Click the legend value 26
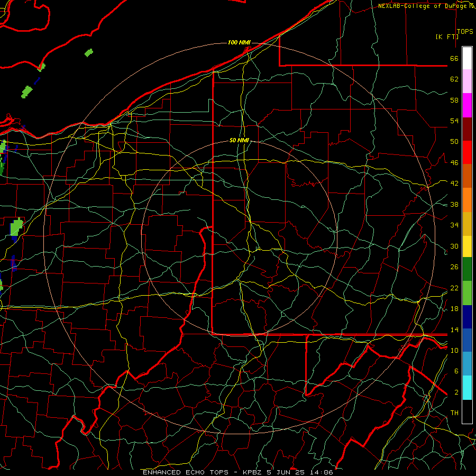This screenshot has height=476, width=476. pos(454,267)
